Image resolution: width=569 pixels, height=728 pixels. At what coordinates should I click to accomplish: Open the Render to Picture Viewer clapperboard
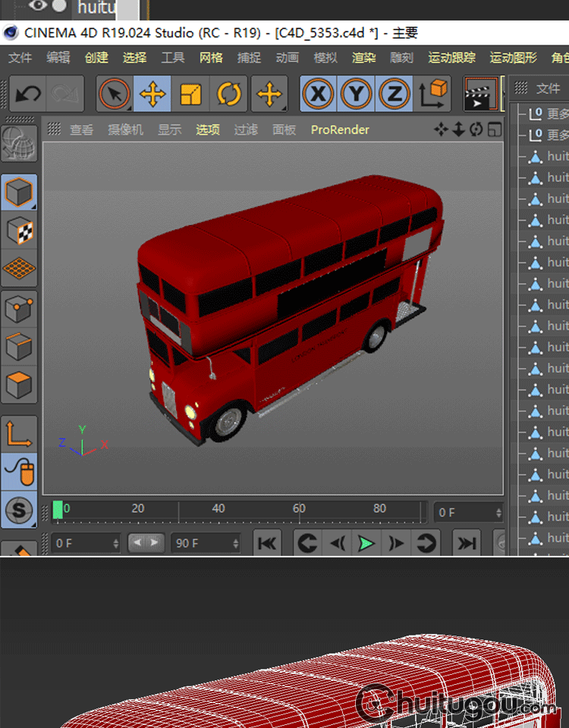coord(479,96)
